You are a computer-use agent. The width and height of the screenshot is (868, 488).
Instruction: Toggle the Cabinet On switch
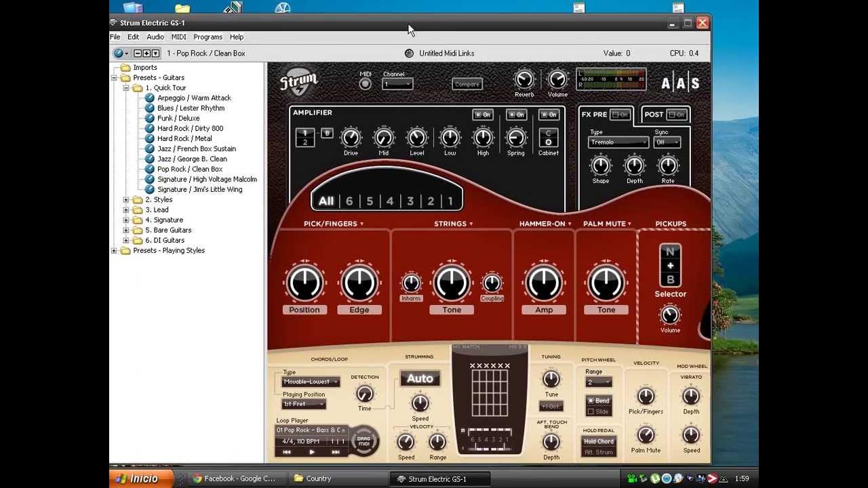(549, 115)
